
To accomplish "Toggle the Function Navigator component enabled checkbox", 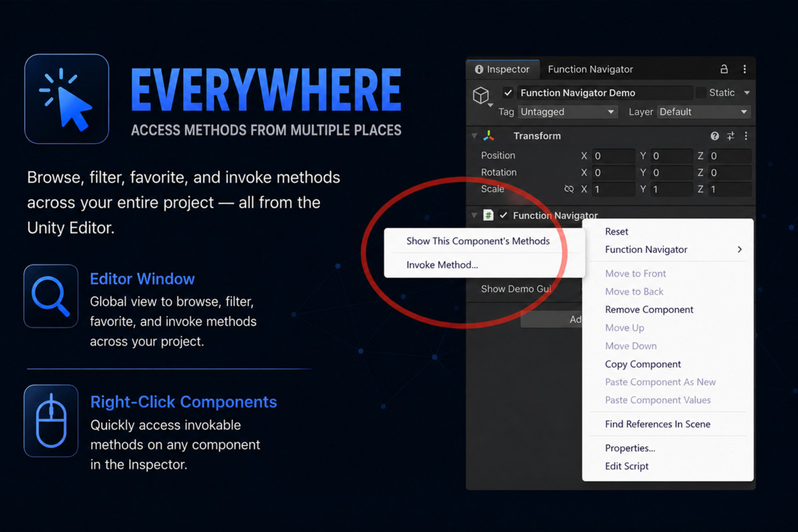I will (503, 215).
